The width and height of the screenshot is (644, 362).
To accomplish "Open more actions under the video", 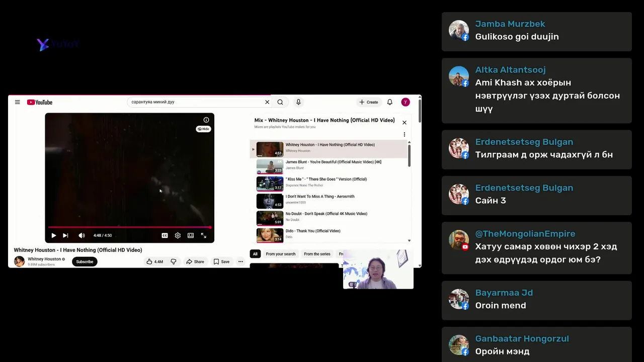I will [240, 261].
